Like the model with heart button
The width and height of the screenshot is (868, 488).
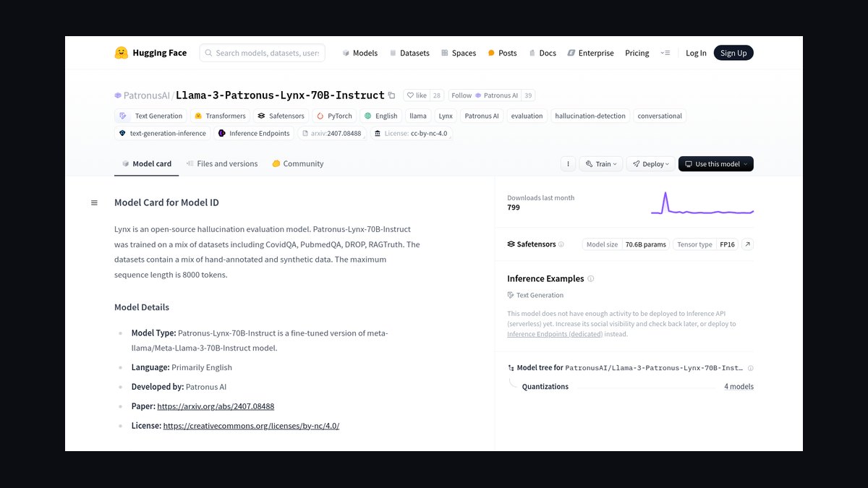click(x=417, y=95)
